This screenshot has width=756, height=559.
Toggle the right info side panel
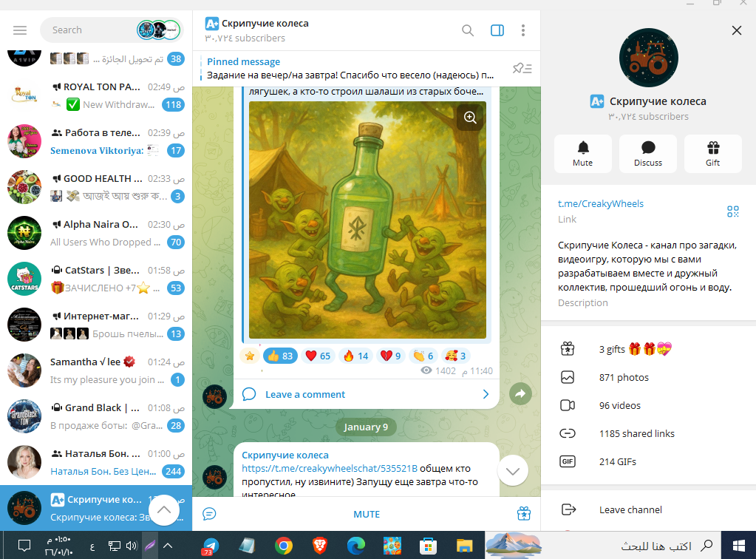tap(497, 30)
